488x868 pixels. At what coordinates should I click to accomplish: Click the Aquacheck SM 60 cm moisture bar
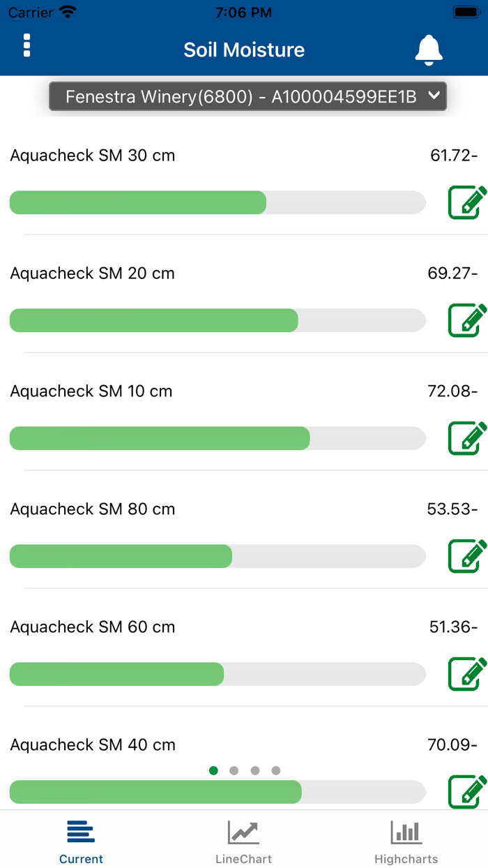pyautogui.click(x=218, y=674)
